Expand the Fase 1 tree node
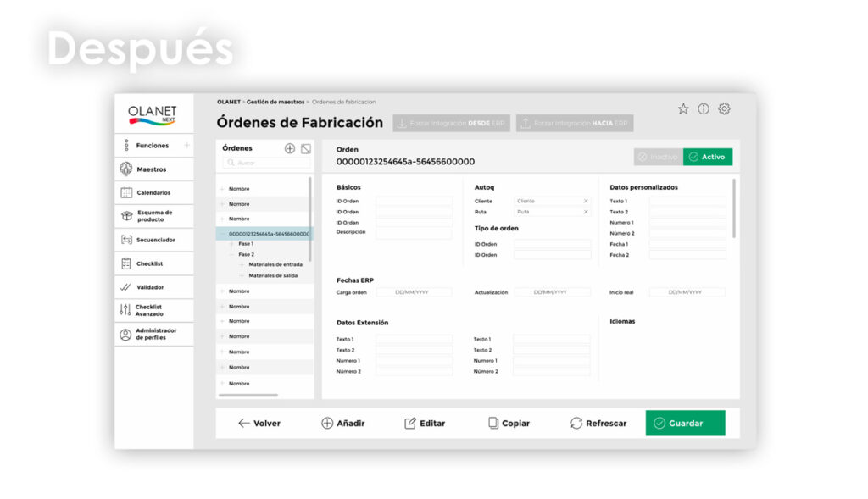 (231, 244)
